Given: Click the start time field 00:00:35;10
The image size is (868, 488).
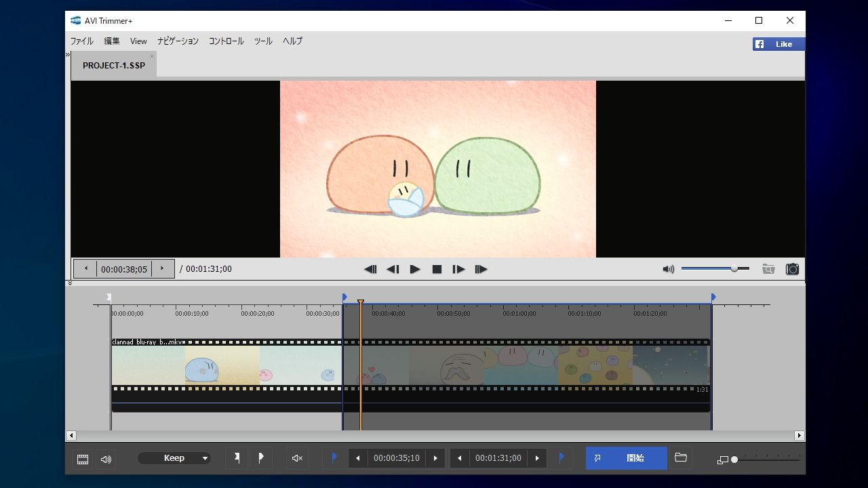Looking at the screenshot, I should point(397,458).
